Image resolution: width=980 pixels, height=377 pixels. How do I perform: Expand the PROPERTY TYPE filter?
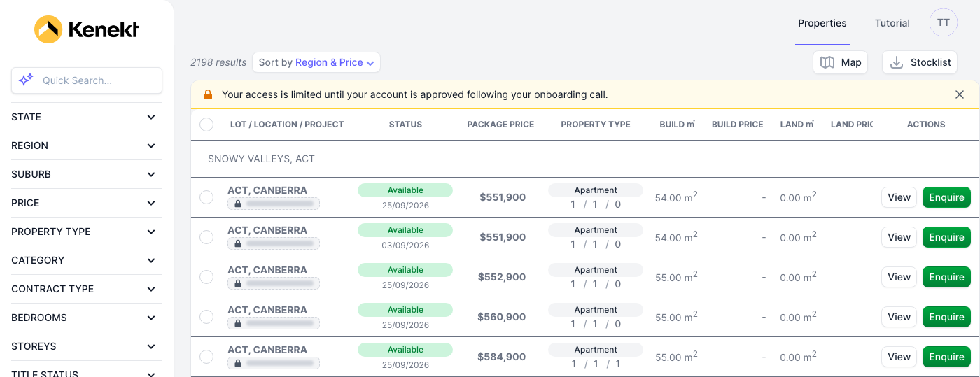(x=87, y=232)
